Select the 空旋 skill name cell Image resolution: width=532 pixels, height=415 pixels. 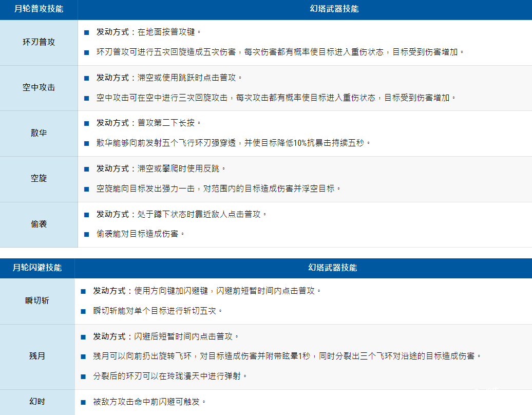[x=39, y=179]
